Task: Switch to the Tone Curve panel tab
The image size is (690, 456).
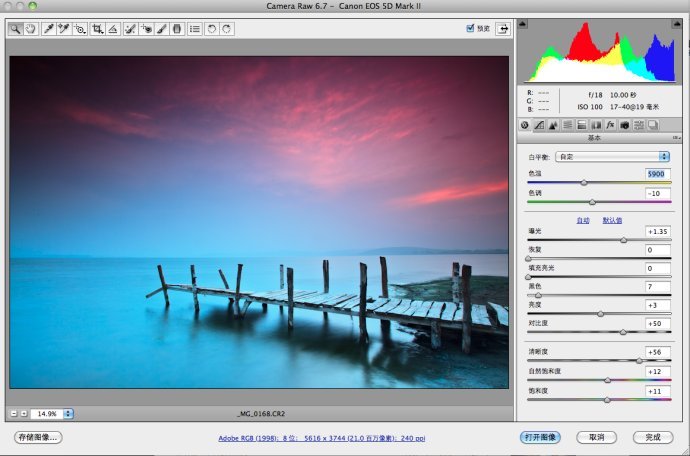Action: [539, 125]
